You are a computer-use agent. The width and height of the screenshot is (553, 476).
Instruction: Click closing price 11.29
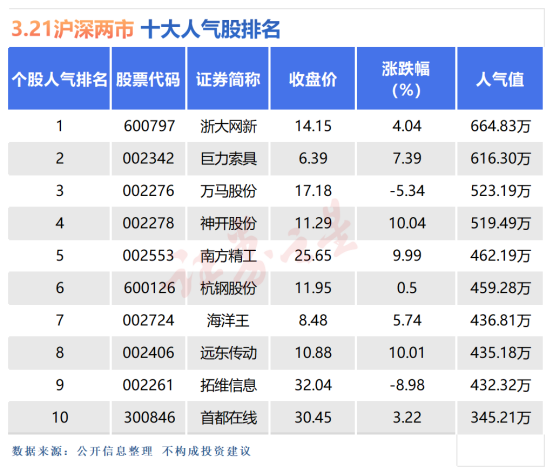click(313, 223)
